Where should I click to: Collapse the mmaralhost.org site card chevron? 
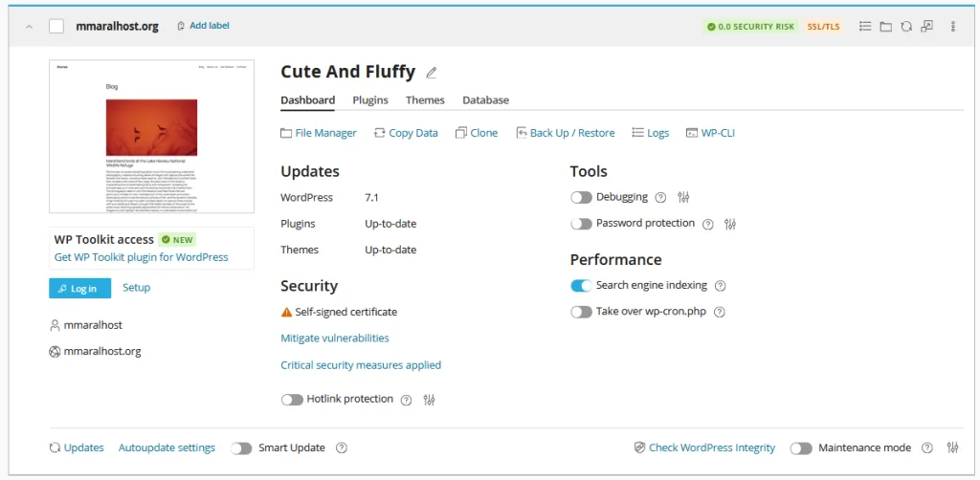point(29,27)
